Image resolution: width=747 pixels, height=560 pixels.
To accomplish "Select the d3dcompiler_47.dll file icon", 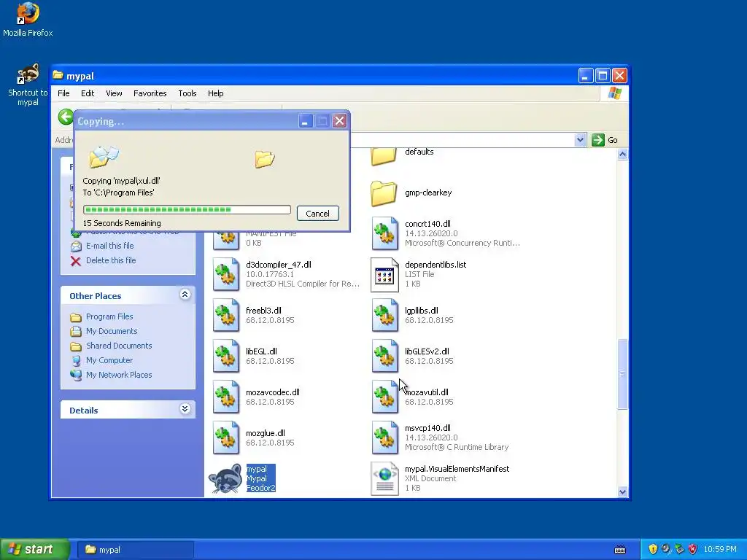I will click(226, 274).
